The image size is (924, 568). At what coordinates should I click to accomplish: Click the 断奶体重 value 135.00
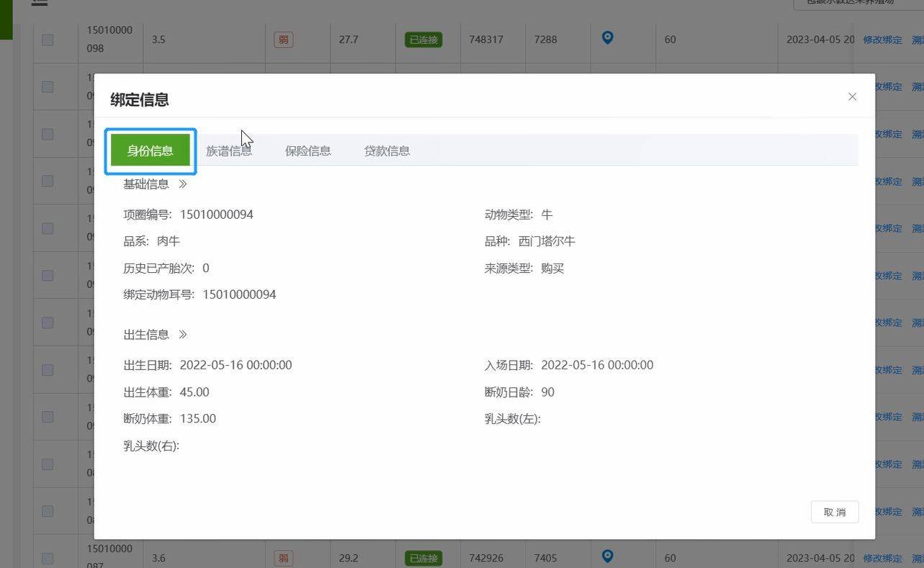(x=198, y=419)
